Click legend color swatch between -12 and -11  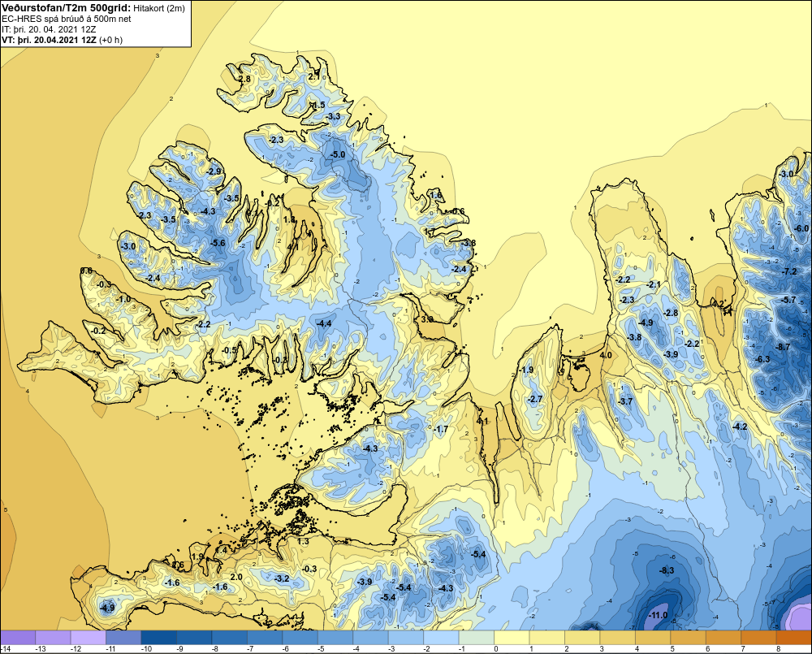click(x=88, y=637)
